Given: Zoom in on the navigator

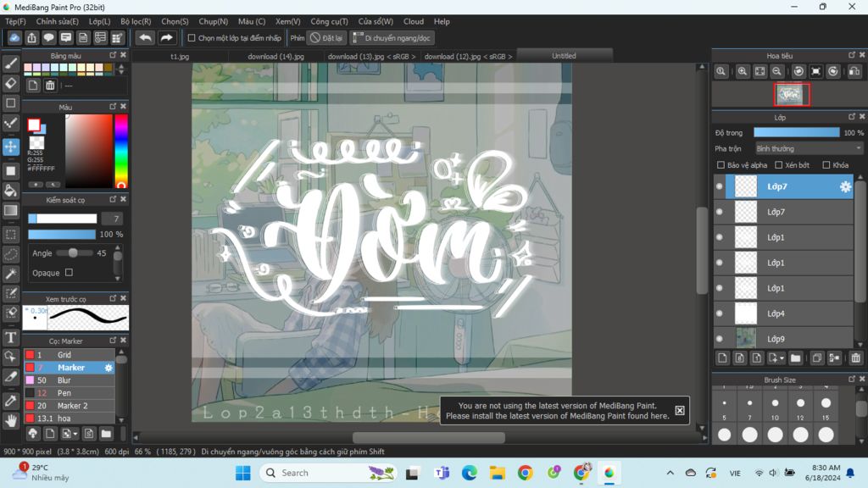Looking at the screenshot, I should click(743, 71).
